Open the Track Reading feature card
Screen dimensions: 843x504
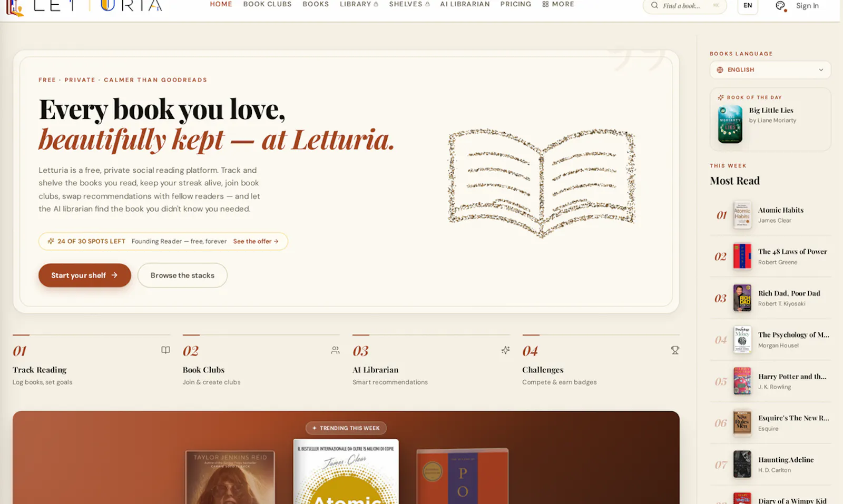(x=92, y=361)
